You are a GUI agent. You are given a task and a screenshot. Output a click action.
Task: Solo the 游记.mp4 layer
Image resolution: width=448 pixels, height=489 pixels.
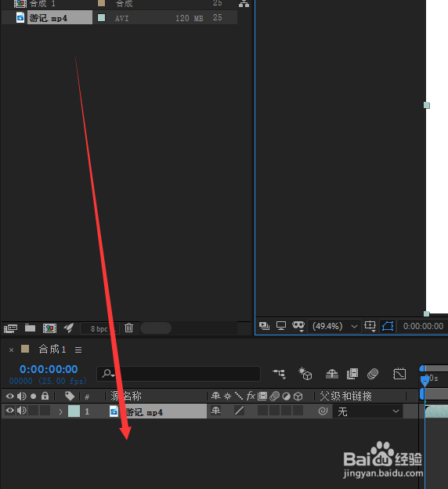[x=34, y=411]
